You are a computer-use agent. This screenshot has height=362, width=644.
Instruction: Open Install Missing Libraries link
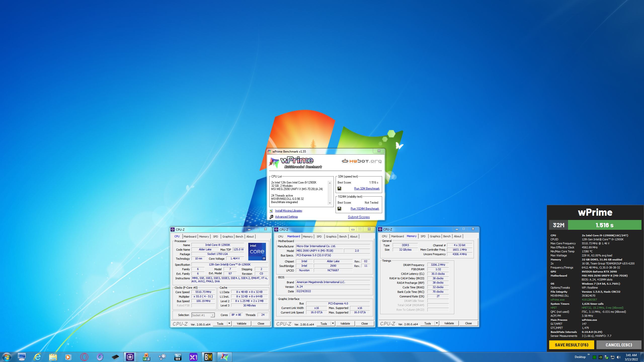[x=289, y=211]
